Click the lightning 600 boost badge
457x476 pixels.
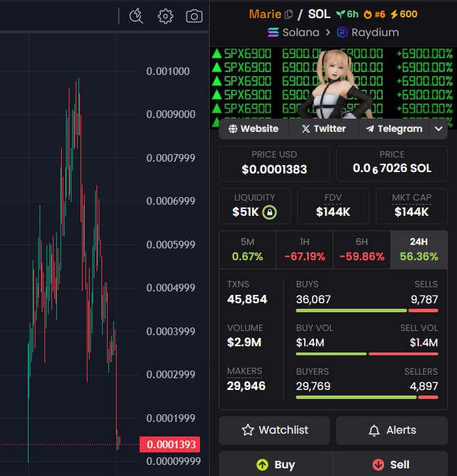pyautogui.click(x=404, y=14)
